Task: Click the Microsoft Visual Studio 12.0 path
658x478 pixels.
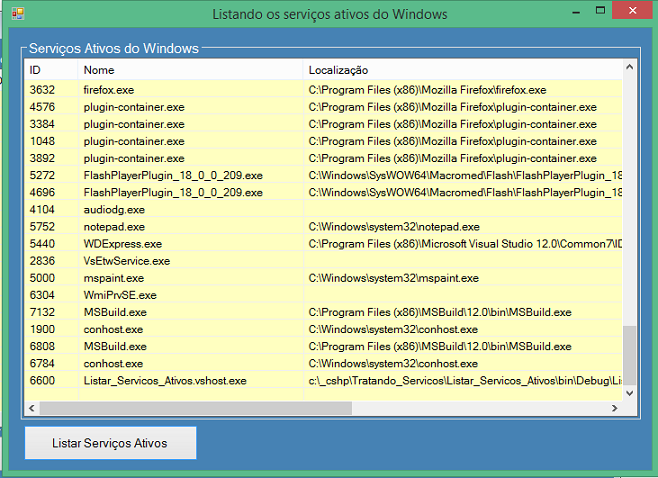Action: (465, 244)
